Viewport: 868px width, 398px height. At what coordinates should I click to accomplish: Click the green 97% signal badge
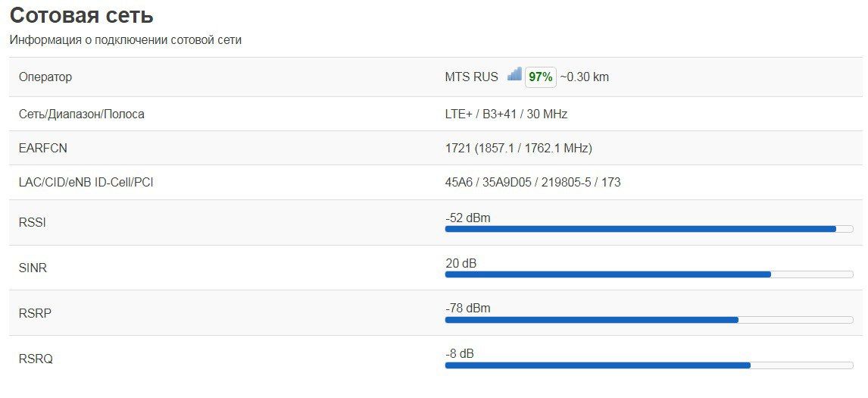click(x=541, y=77)
